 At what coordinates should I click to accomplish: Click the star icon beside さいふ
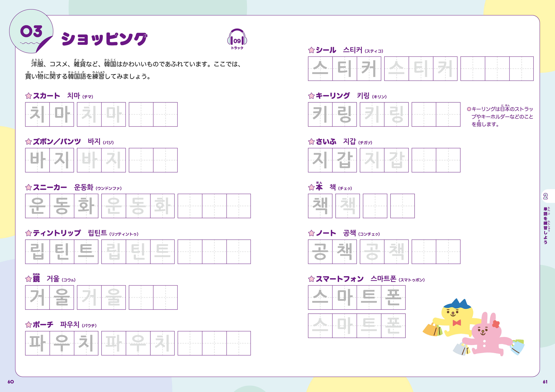(x=311, y=142)
